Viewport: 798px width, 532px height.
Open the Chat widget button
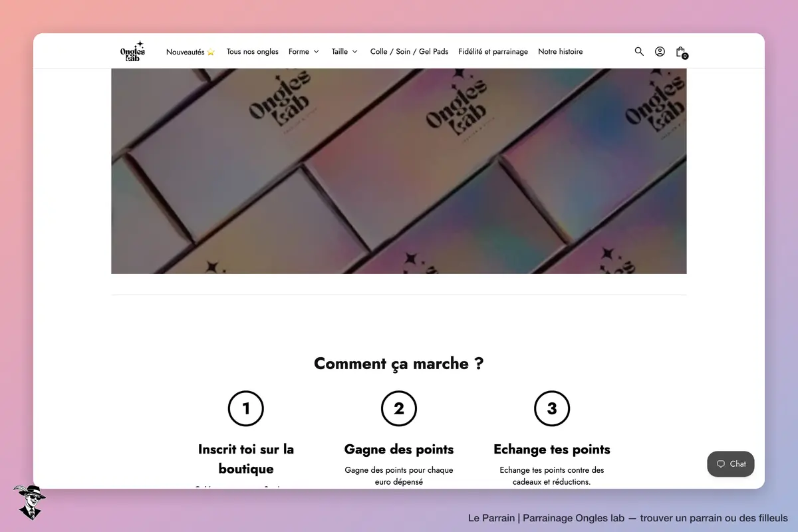point(731,464)
